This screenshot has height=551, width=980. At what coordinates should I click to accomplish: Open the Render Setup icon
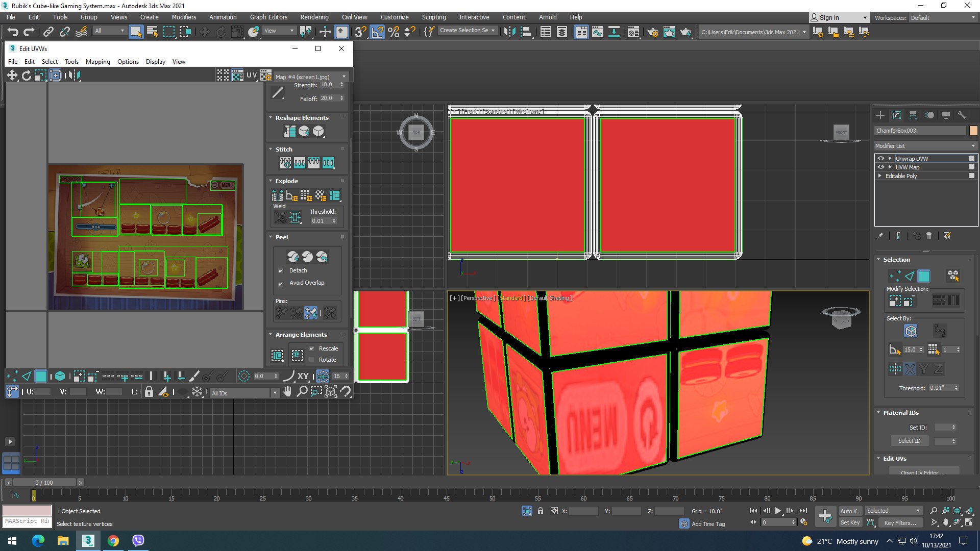pos(653,32)
